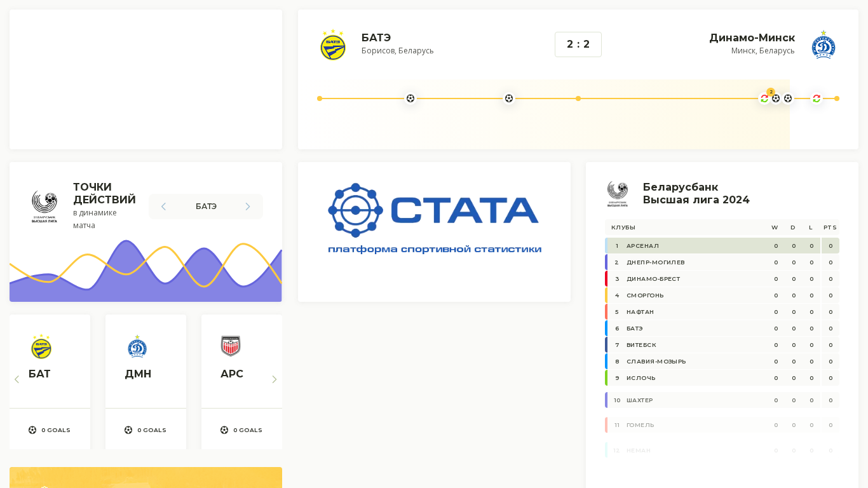The height and width of the screenshot is (488, 868).
Task: Open the БАТ team card name
Action: tap(39, 374)
